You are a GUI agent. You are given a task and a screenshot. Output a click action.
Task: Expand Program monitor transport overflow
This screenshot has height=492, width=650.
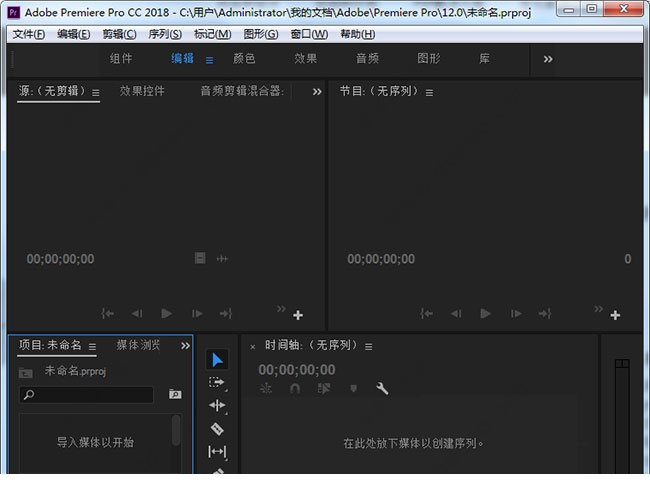(x=599, y=309)
